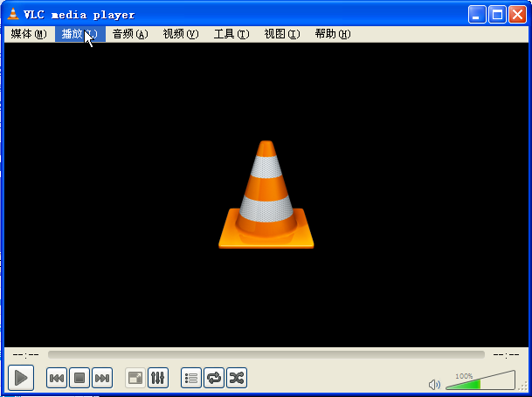The width and height of the screenshot is (532, 397).
Task: Maximize the VLC window
Action: click(x=497, y=15)
